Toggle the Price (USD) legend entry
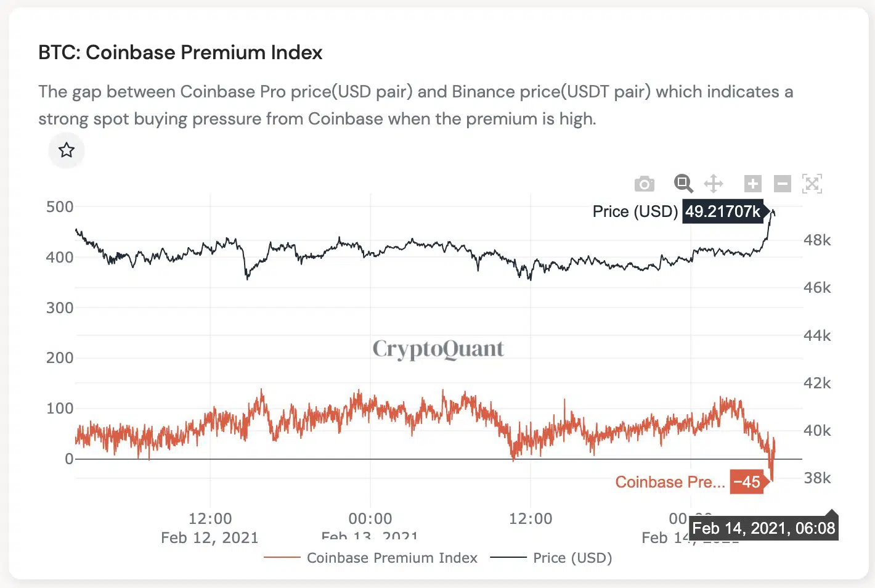 pos(572,558)
